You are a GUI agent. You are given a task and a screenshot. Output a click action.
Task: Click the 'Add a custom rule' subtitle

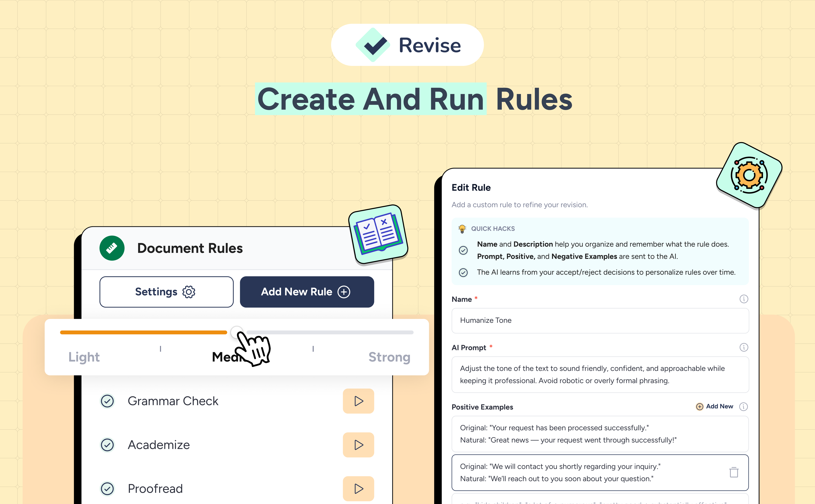(x=519, y=205)
